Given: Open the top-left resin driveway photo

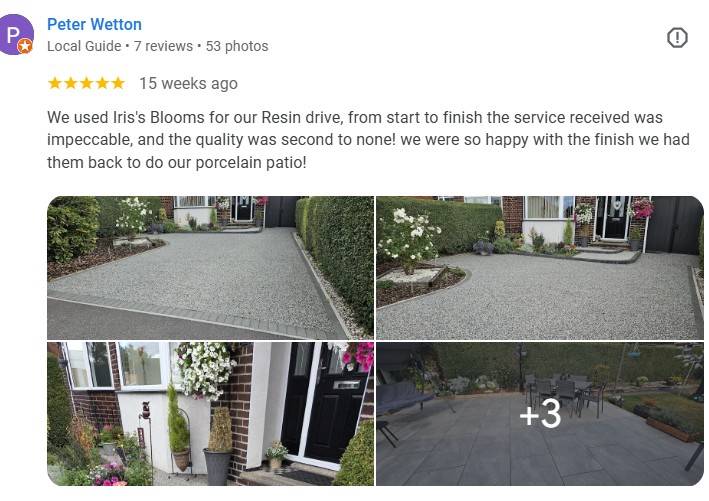Looking at the screenshot, I should (210, 267).
